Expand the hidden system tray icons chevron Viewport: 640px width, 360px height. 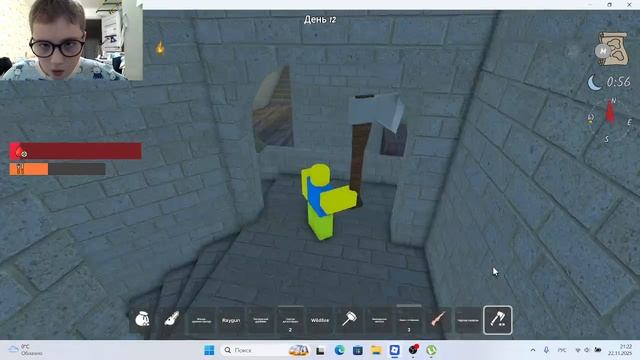pos(533,350)
